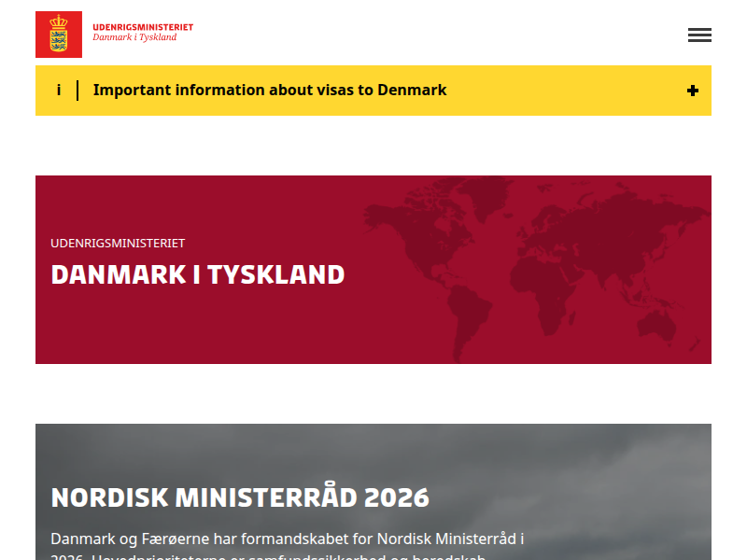Screen dimensions: 747x560
Task: Click the Nordisk Ministerråd description paragraph
Action: (288, 539)
